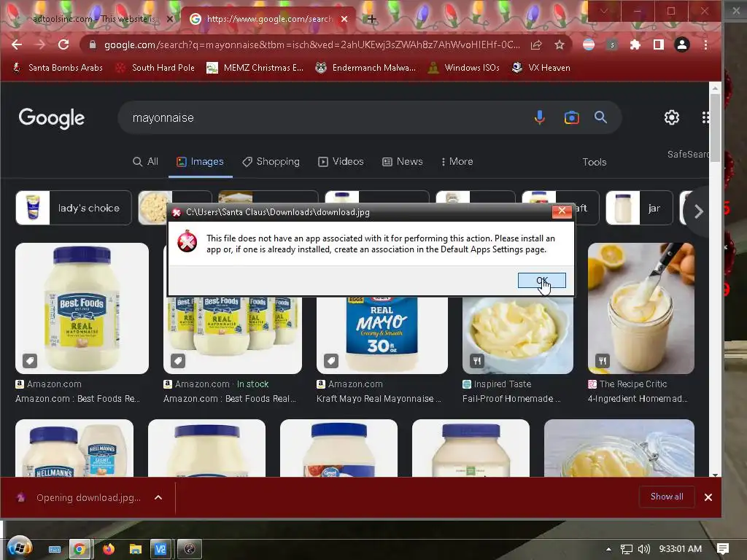Switch to the Shopping tab
The image size is (747, 560).
[271, 161]
